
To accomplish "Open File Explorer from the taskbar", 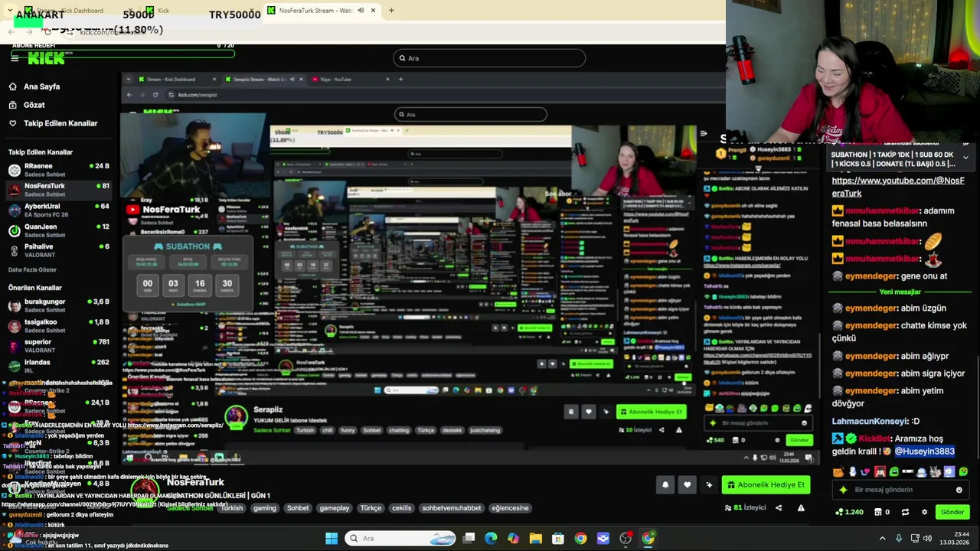I will coord(535,539).
